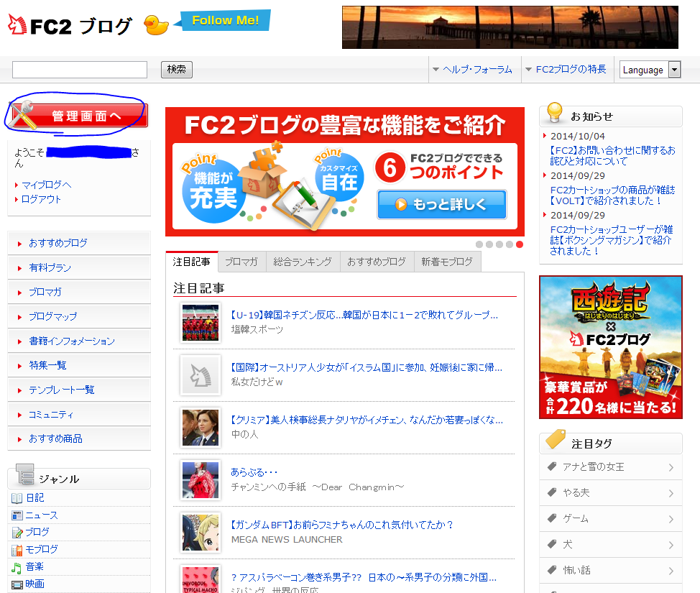Open the 音楽 genre link
The height and width of the screenshot is (593, 700).
point(34,566)
